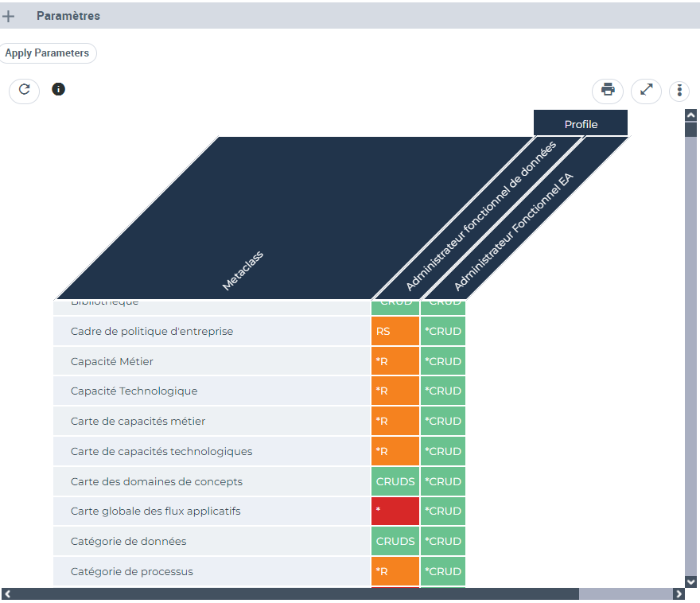Click green CRUDS cell for Catégorie de données

(x=395, y=541)
